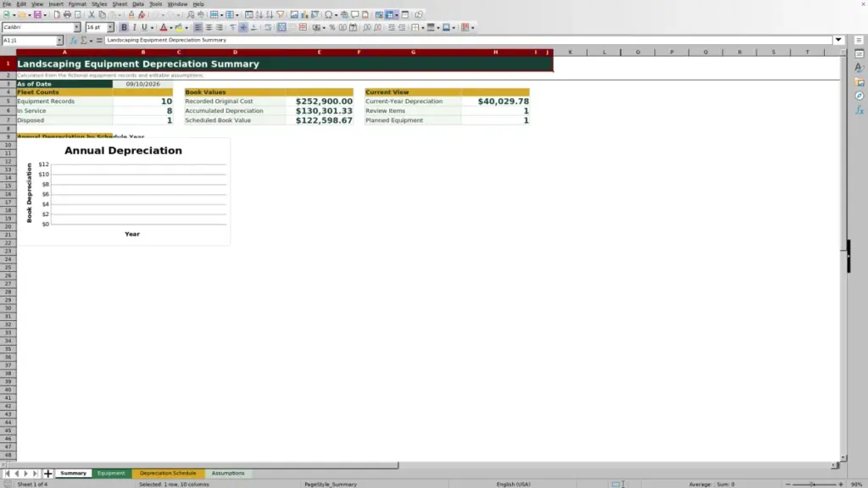This screenshot has height=488, width=868.
Task: Expand the formula bar
Action: [838, 41]
